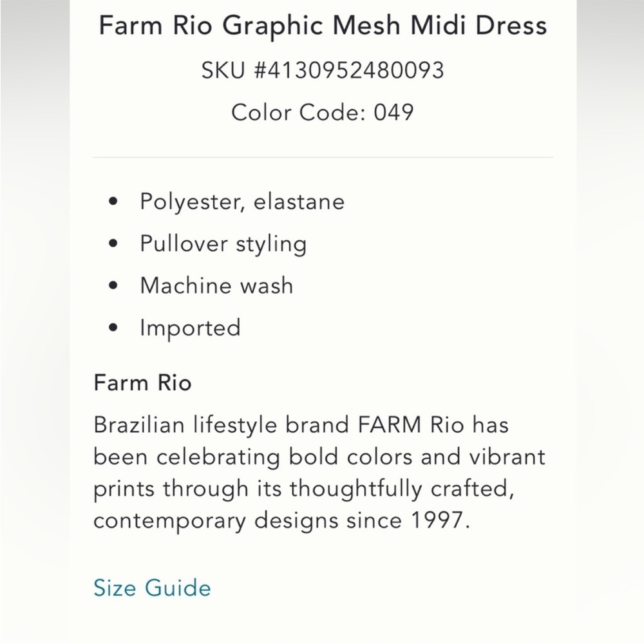This screenshot has width=644, height=644.
Task: Click the Farm Rio brand heading
Action: 142,383
